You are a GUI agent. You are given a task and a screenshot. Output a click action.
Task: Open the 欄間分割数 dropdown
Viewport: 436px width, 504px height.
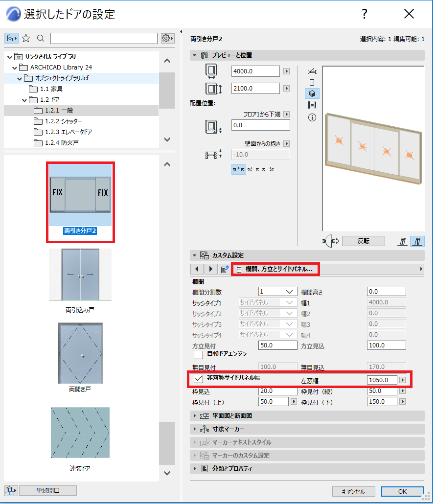click(x=277, y=292)
